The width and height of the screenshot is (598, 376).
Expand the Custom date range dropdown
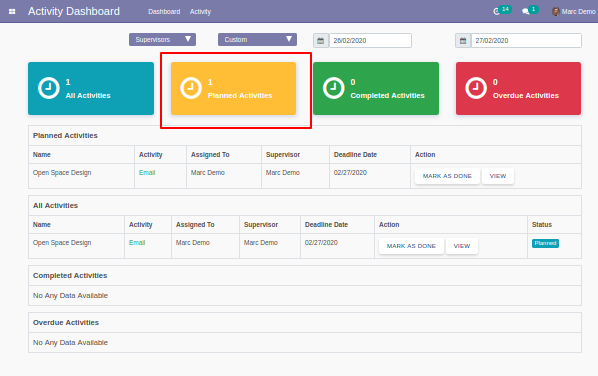click(257, 39)
